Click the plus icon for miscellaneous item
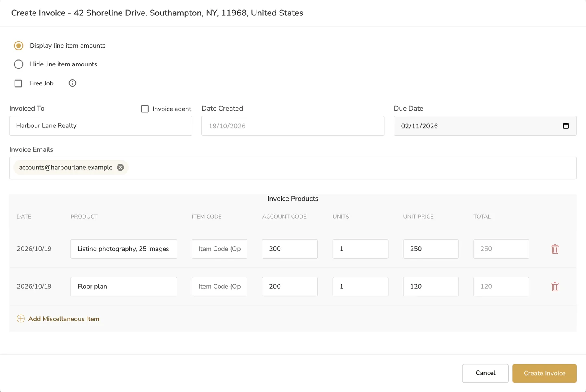 pyautogui.click(x=21, y=319)
